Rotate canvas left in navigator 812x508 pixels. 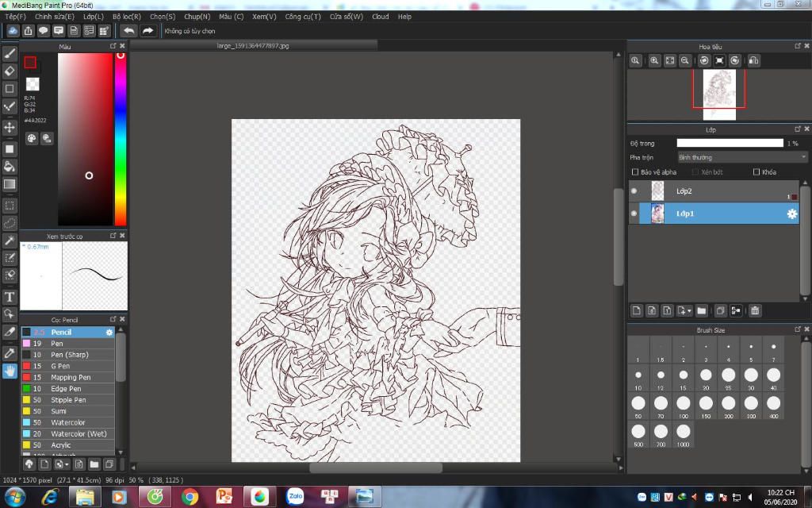(704, 60)
